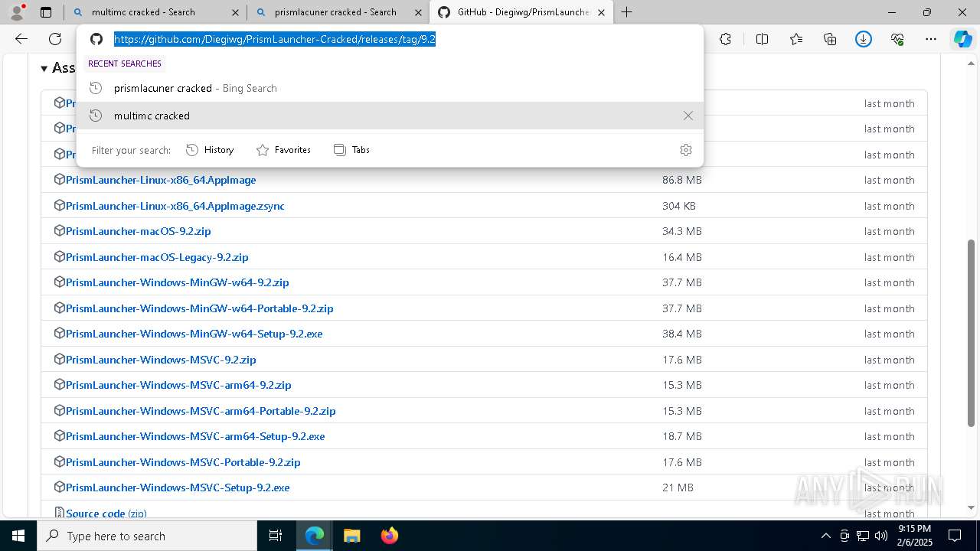Switch to GitHub PrismLauncher tab

(522, 12)
